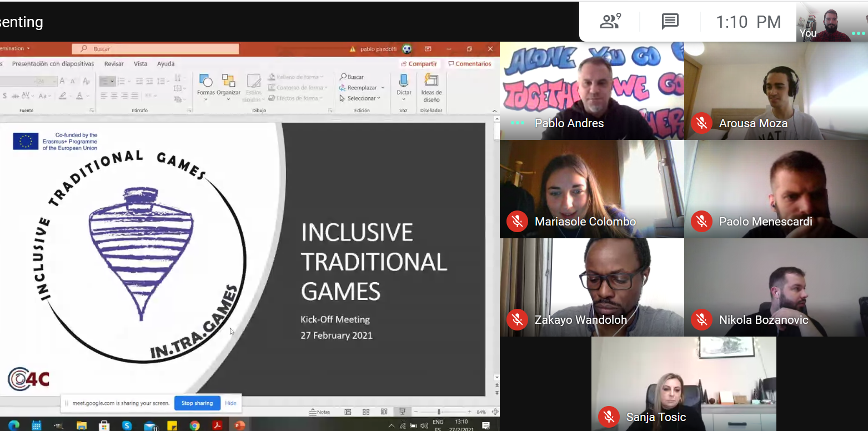This screenshot has width=868, height=431.
Task: Click the justify alignment icon
Action: 135,96
